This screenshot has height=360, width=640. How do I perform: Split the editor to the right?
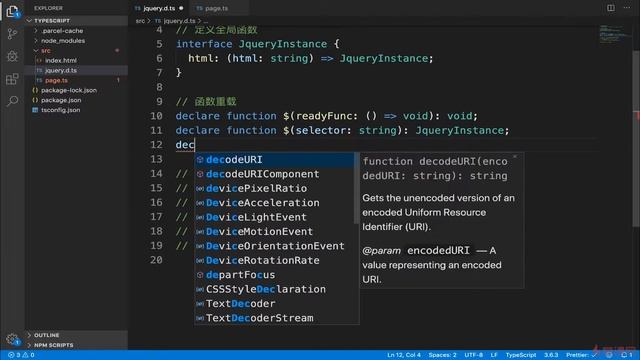[611, 8]
